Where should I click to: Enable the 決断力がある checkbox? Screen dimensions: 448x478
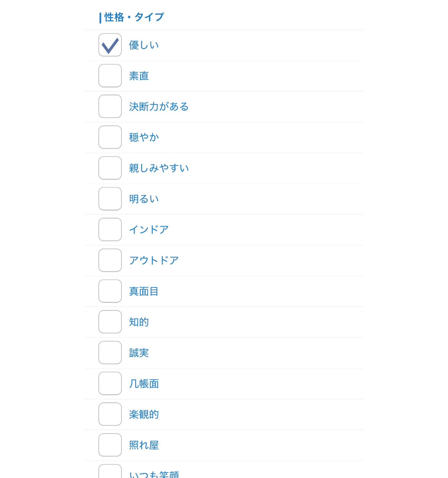click(x=110, y=107)
